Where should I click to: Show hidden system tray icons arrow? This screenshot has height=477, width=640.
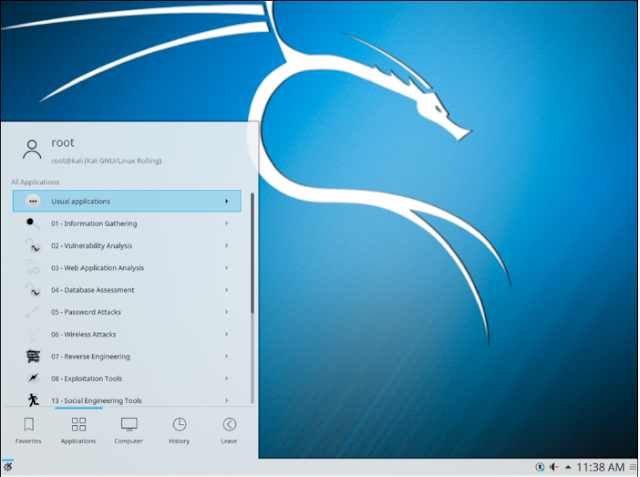(x=568, y=467)
